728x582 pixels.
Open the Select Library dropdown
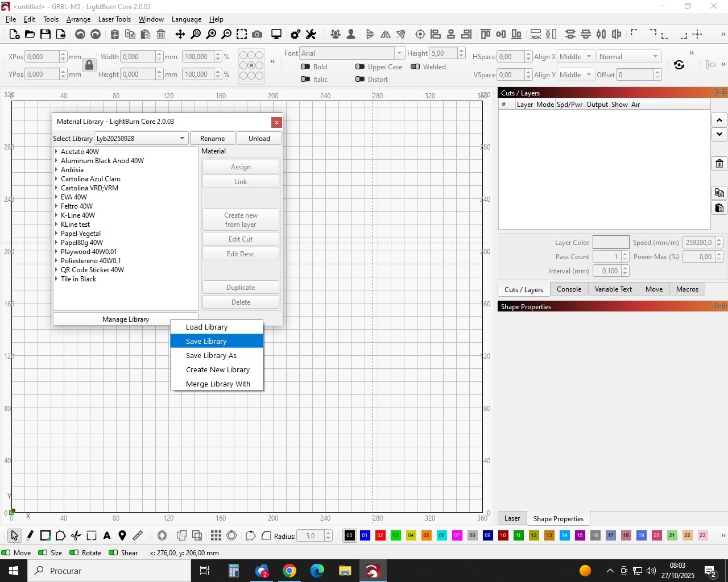tap(141, 139)
